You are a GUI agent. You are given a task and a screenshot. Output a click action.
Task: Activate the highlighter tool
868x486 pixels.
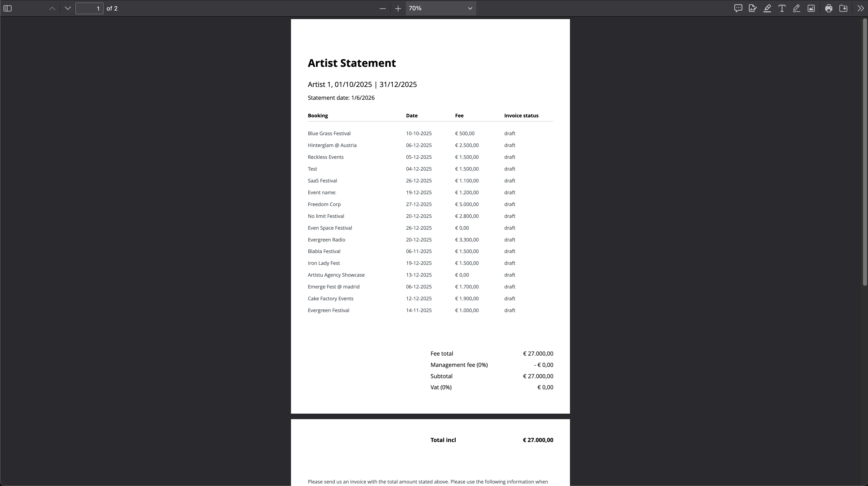(x=767, y=9)
